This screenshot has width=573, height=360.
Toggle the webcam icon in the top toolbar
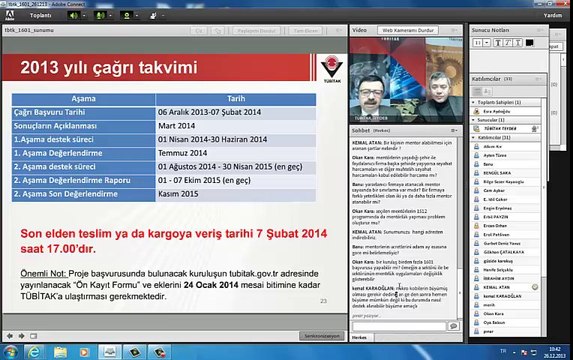126,15
